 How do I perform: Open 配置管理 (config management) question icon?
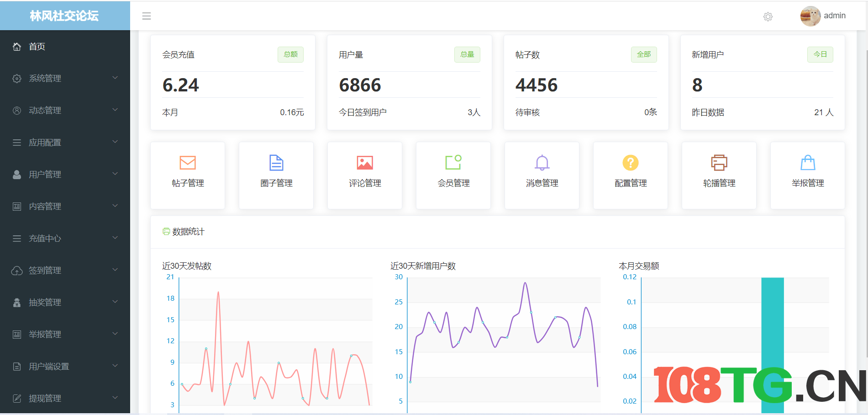(x=630, y=162)
